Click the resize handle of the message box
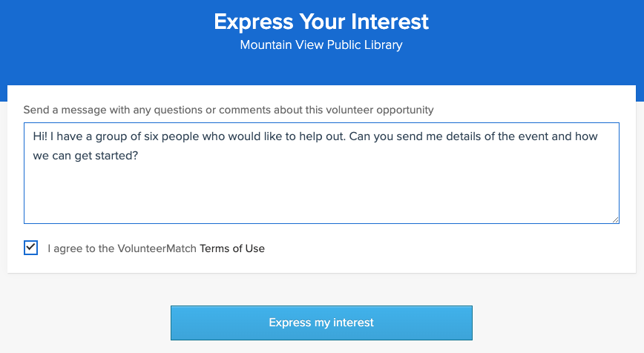 click(615, 220)
